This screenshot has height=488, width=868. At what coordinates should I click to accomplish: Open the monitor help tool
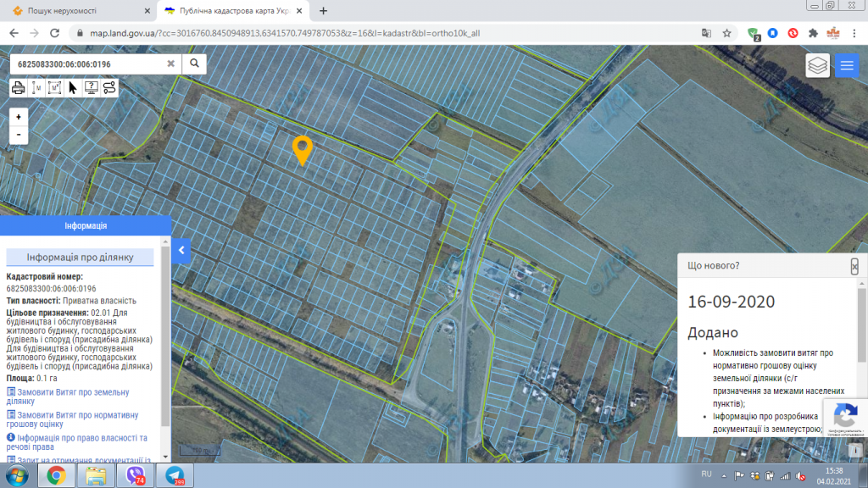click(x=91, y=87)
